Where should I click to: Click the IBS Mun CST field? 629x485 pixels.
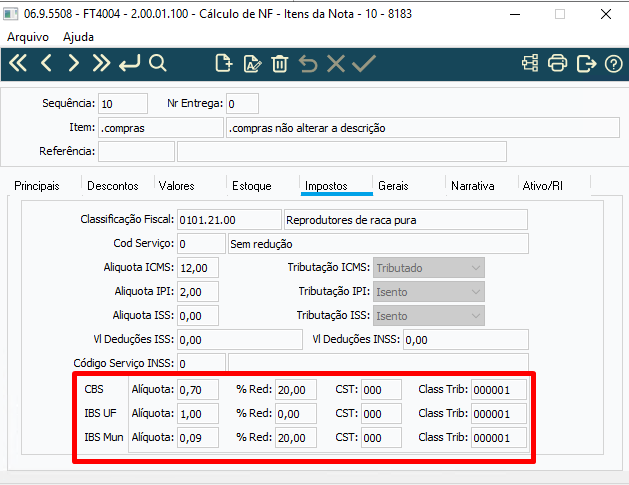[x=381, y=438]
